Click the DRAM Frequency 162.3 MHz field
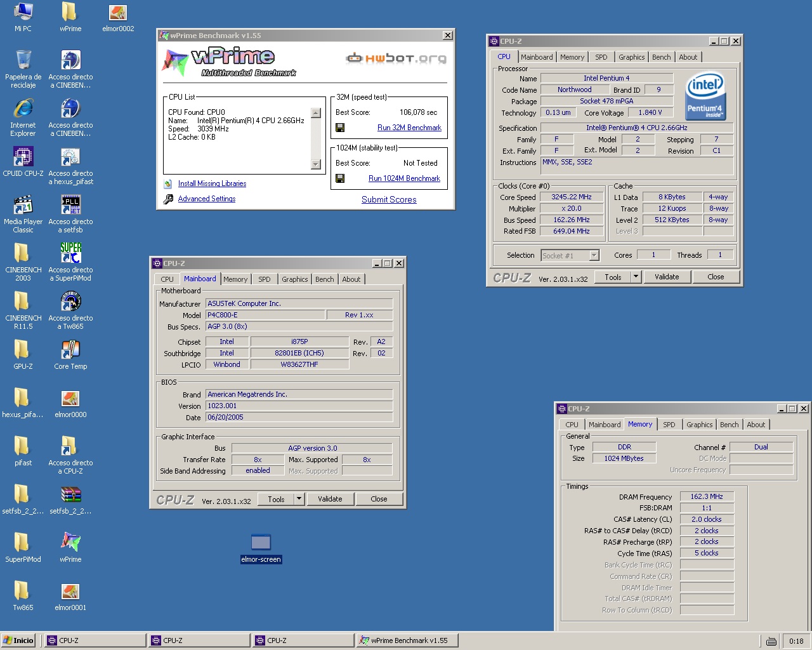The height and width of the screenshot is (650, 812). click(707, 496)
